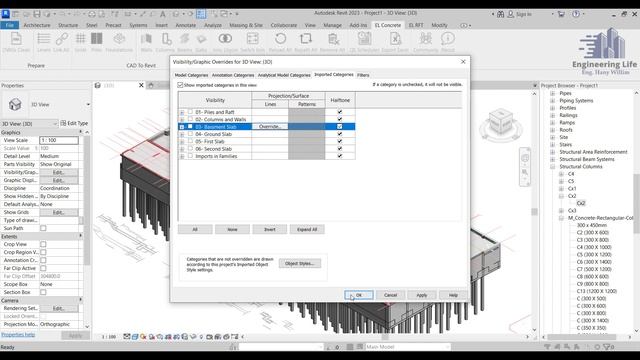The image size is (640, 360).
Task: Click the Community ribbon icon
Action: click(x=425, y=39)
